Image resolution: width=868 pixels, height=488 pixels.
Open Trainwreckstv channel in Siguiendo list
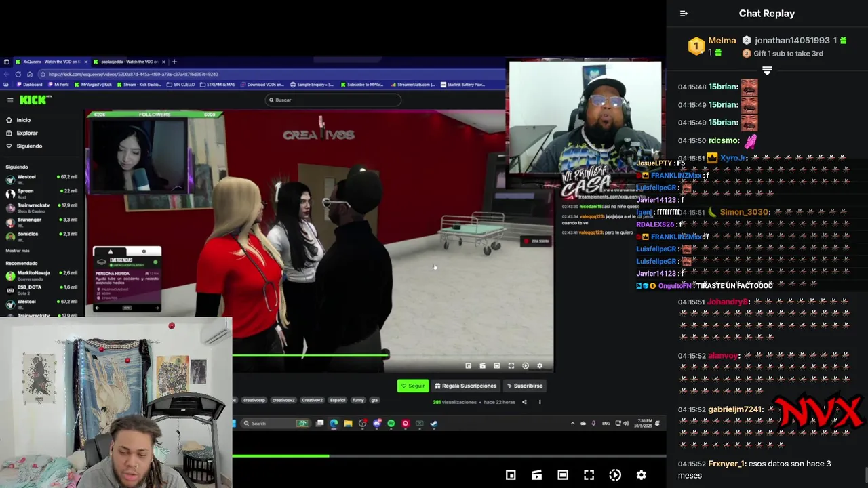pos(41,207)
